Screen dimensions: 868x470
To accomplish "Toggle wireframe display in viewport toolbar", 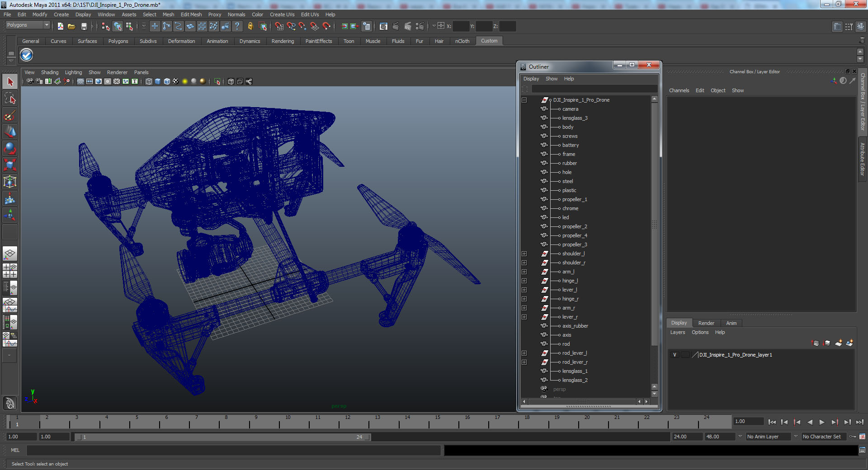I will (x=149, y=81).
